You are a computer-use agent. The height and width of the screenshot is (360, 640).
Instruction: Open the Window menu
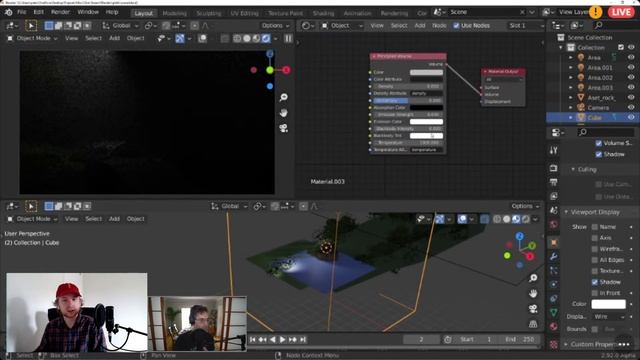pyautogui.click(x=88, y=12)
